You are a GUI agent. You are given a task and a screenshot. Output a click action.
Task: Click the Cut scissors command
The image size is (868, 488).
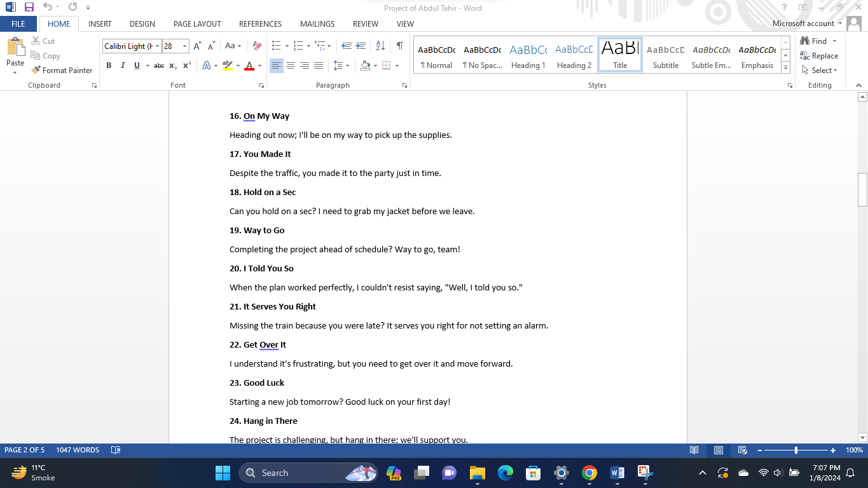pyautogui.click(x=43, y=41)
